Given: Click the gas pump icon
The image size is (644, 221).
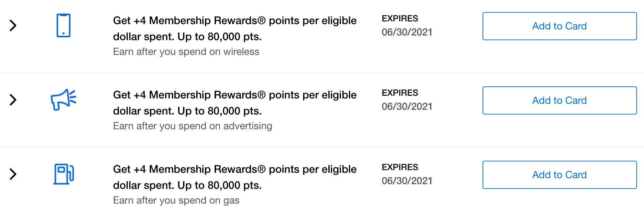Looking at the screenshot, I should [64, 174].
